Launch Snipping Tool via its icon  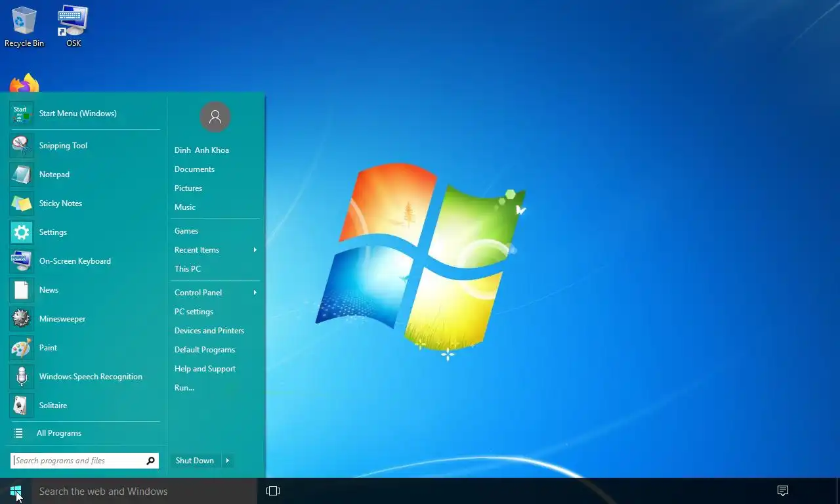[x=21, y=146]
